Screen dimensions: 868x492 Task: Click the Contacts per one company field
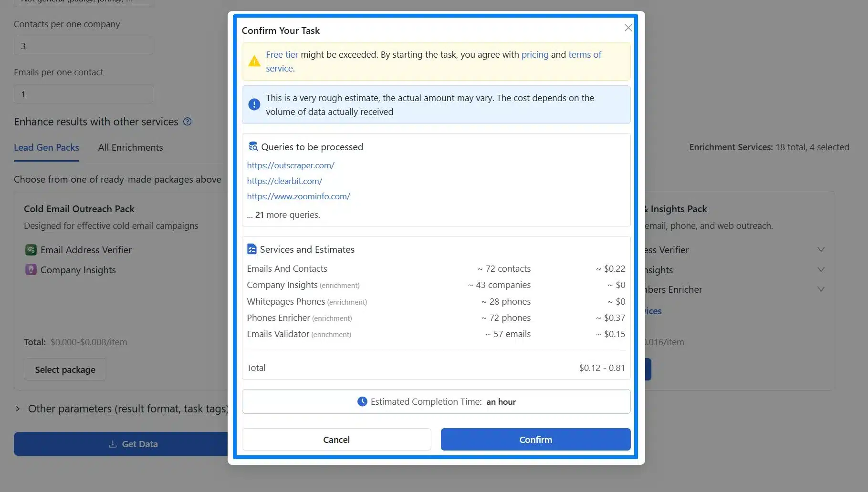coord(84,46)
